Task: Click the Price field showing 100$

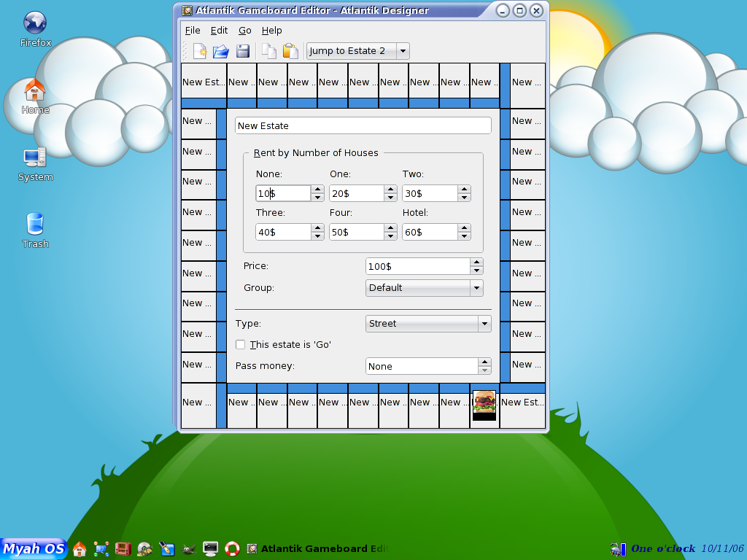Action: click(418, 266)
